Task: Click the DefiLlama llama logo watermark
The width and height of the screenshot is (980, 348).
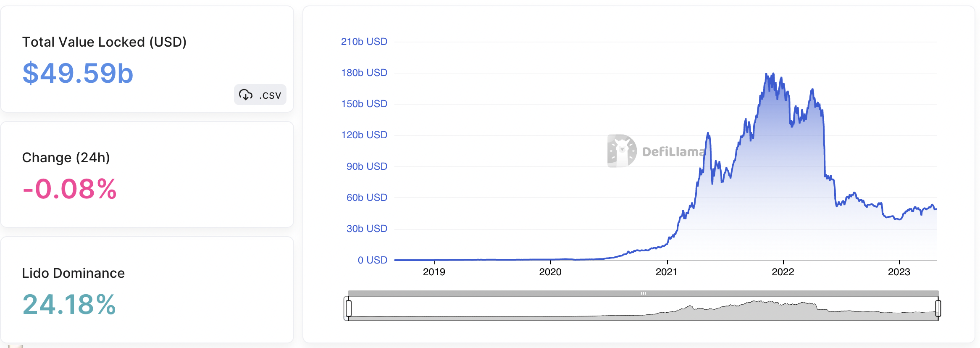Action: point(622,151)
